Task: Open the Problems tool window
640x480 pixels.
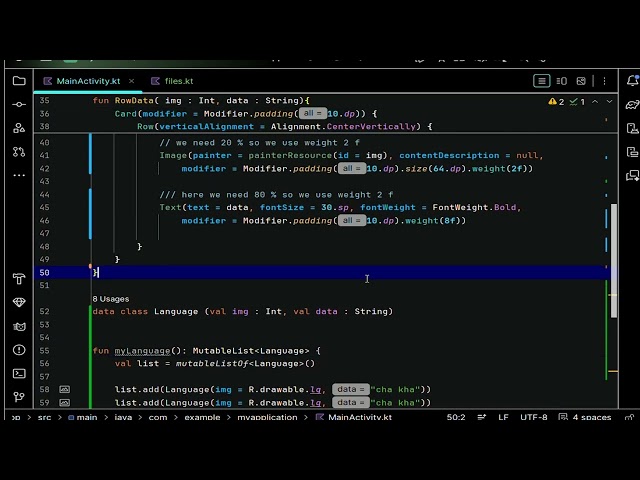Action: [x=19, y=350]
